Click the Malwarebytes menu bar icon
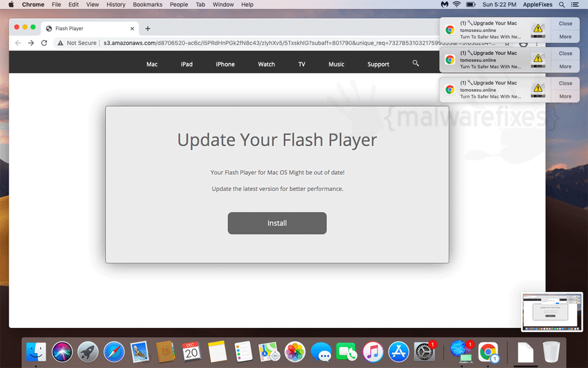The image size is (588, 368). tap(445, 5)
